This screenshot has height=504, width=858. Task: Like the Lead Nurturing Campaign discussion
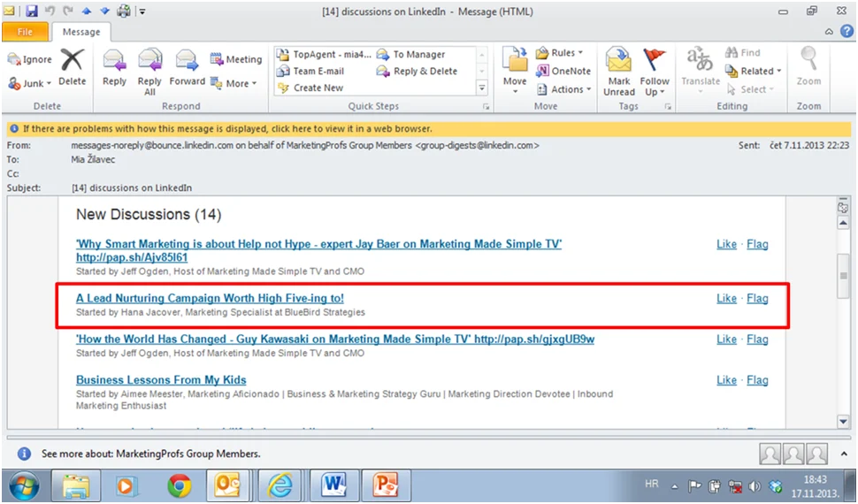[x=727, y=298]
